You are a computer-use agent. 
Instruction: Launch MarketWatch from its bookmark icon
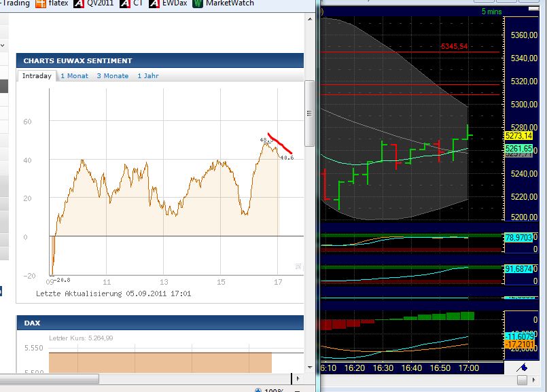pyautogui.click(x=197, y=3)
